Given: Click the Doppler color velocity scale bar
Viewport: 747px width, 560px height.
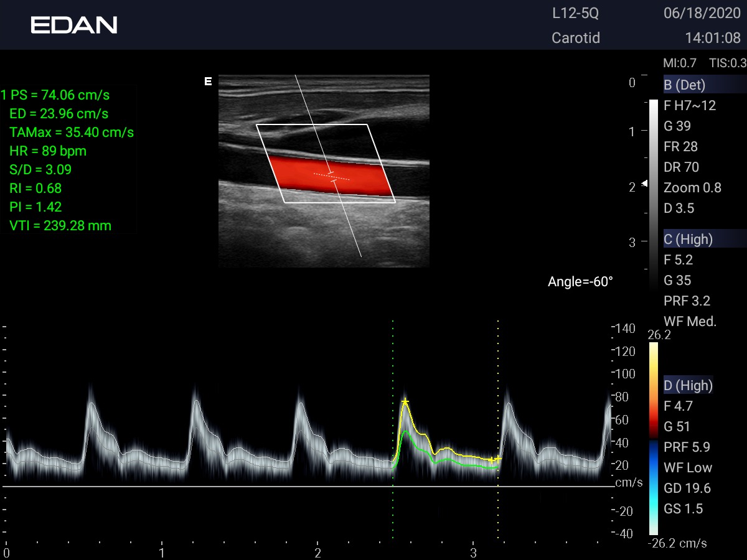Looking at the screenshot, I should (x=653, y=439).
